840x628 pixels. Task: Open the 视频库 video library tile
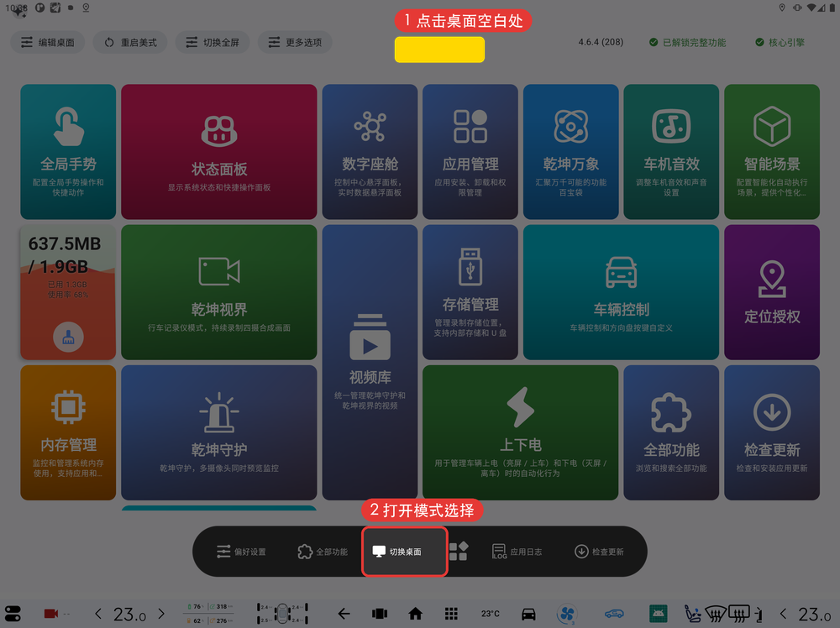click(370, 363)
